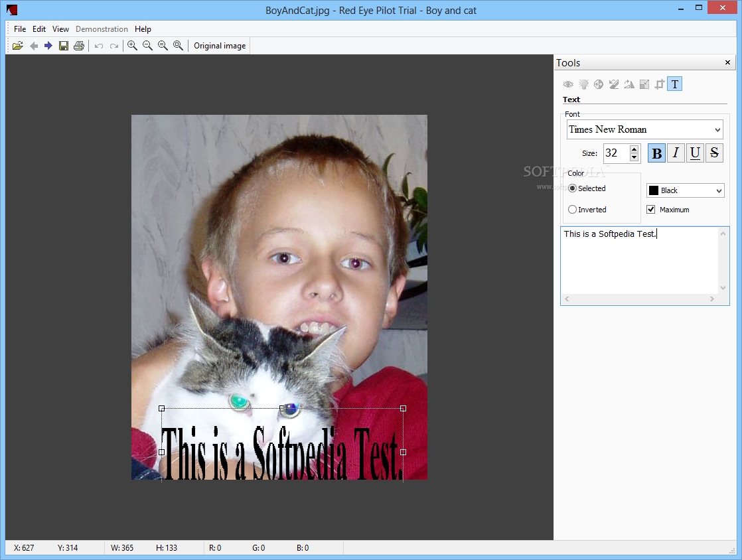Save the image with floppy disk icon
Viewport: 742px width, 560px height.
click(64, 46)
